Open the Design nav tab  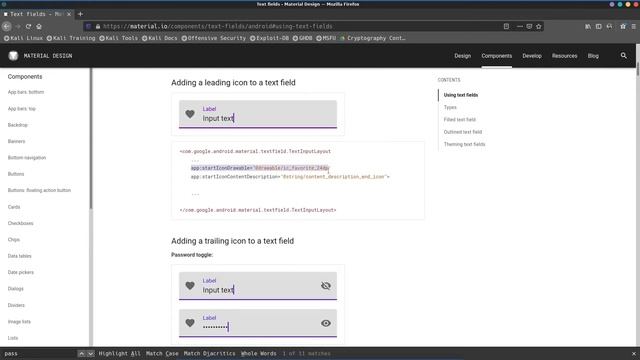(462, 56)
